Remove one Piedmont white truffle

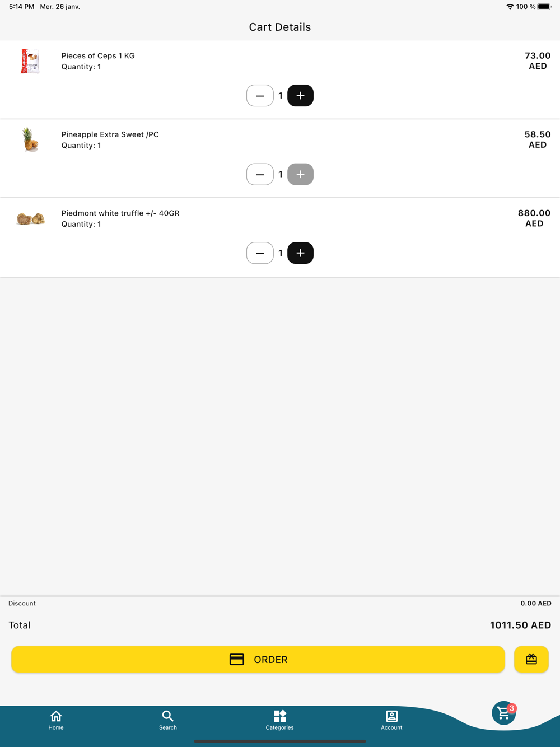pyautogui.click(x=260, y=253)
